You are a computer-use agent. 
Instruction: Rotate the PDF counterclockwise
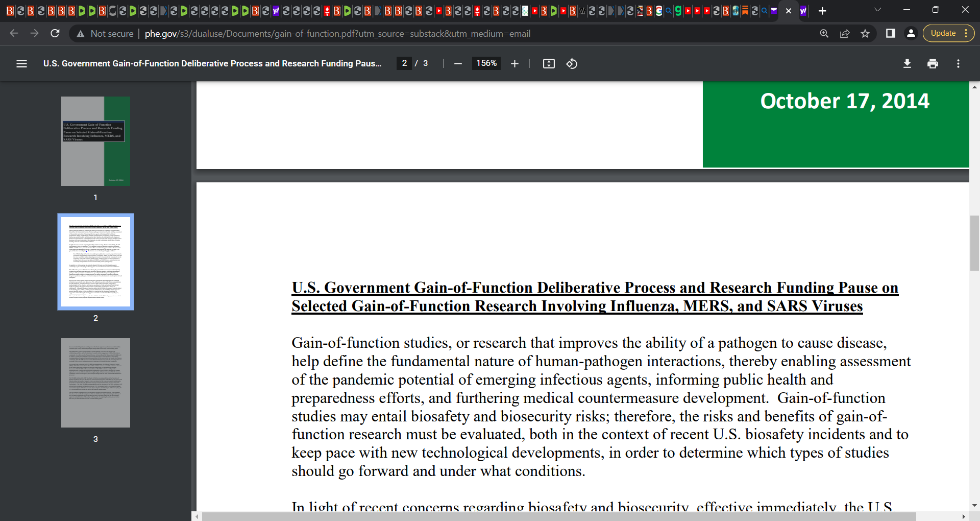click(x=572, y=63)
